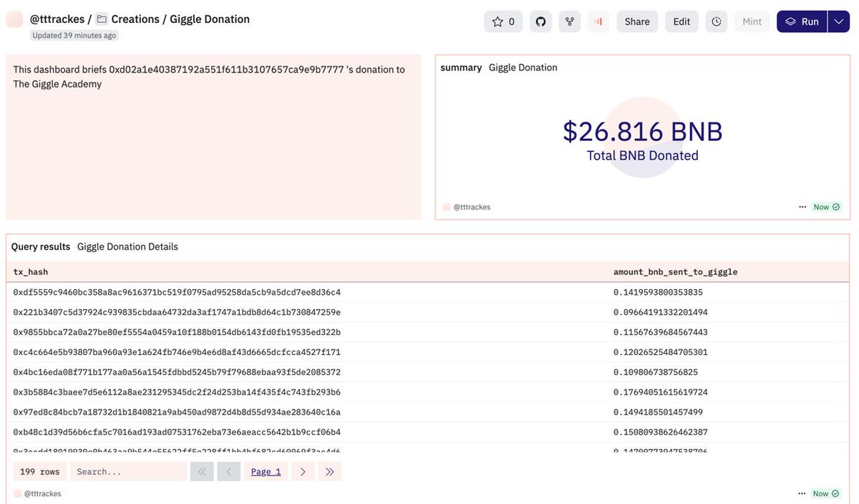The image size is (859, 504).
Task: Open query results three-dot menu
Action: pos(802,493)
